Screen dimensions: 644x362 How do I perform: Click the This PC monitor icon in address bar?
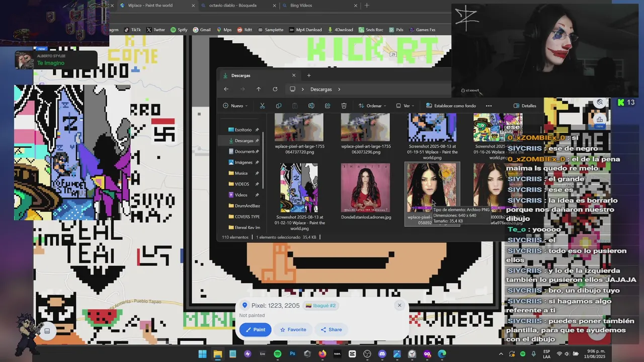[292, 89]
